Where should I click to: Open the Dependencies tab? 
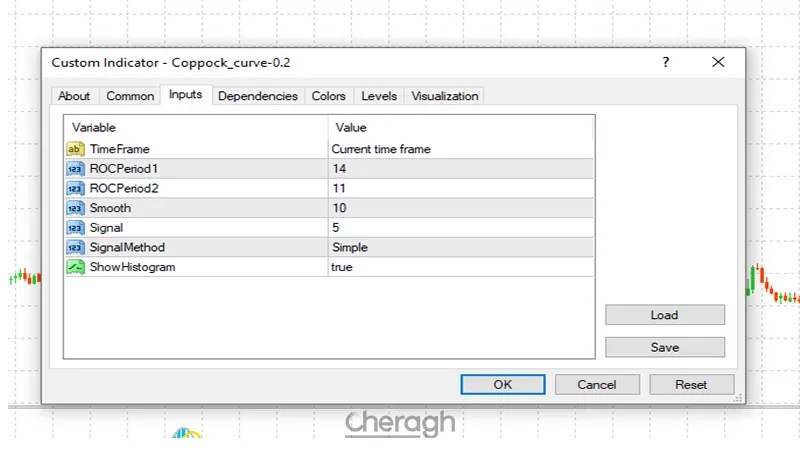(257, 96)
